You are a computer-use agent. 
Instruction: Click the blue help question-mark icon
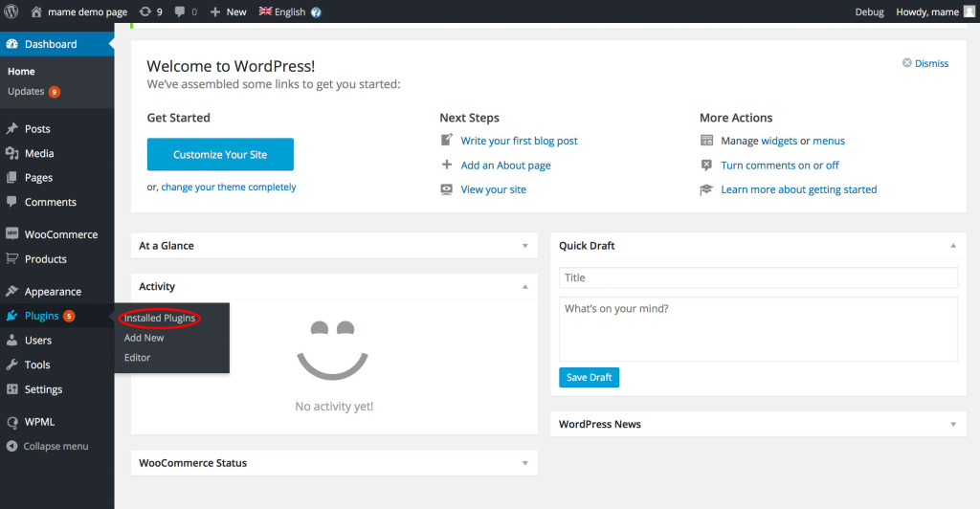pos(316,11)
